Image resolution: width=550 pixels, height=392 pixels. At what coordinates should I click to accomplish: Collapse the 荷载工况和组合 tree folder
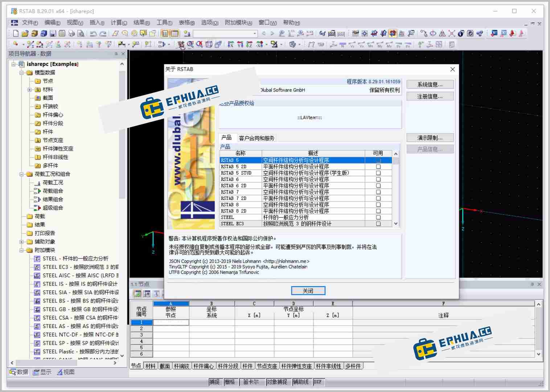[x=22, y=174]
